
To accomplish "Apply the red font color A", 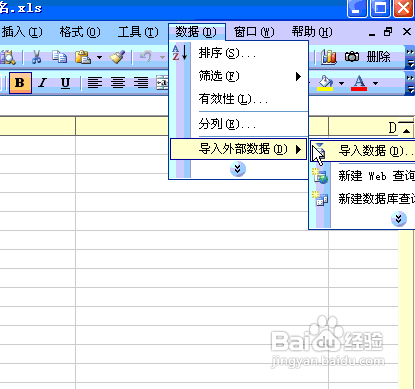I will tap(359, 83).
